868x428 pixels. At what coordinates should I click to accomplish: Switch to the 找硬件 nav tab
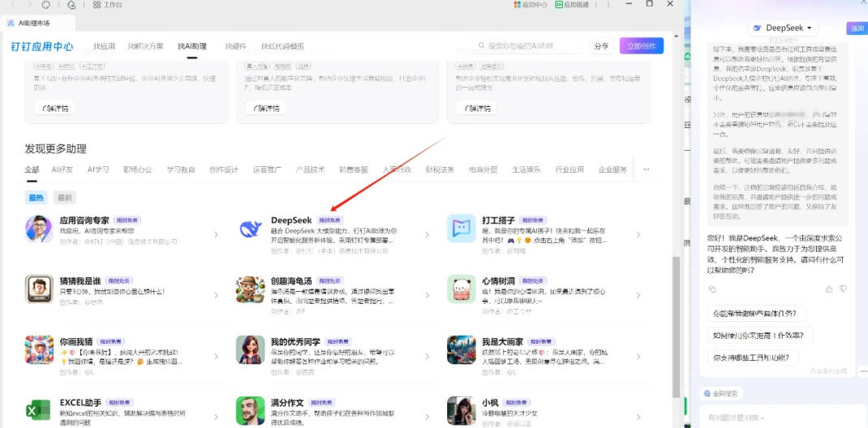point(236,46)
